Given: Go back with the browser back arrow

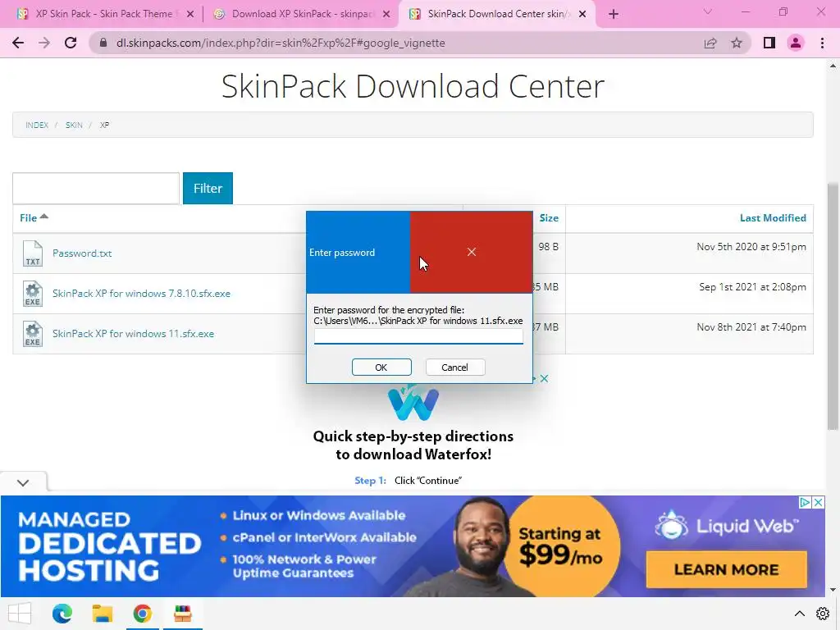Looking at the screenshot, I should [18, 43].
